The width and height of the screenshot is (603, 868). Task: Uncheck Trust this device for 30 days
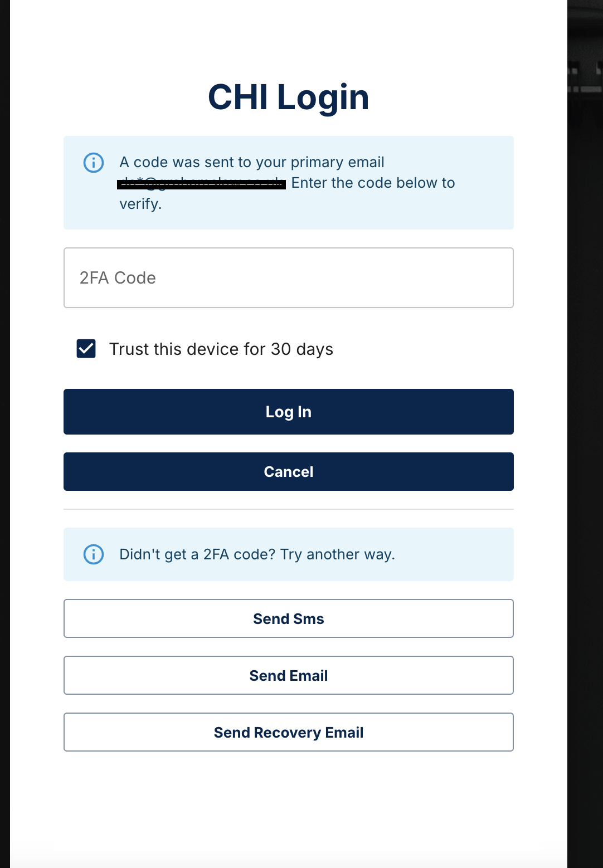tap(86, 349)
